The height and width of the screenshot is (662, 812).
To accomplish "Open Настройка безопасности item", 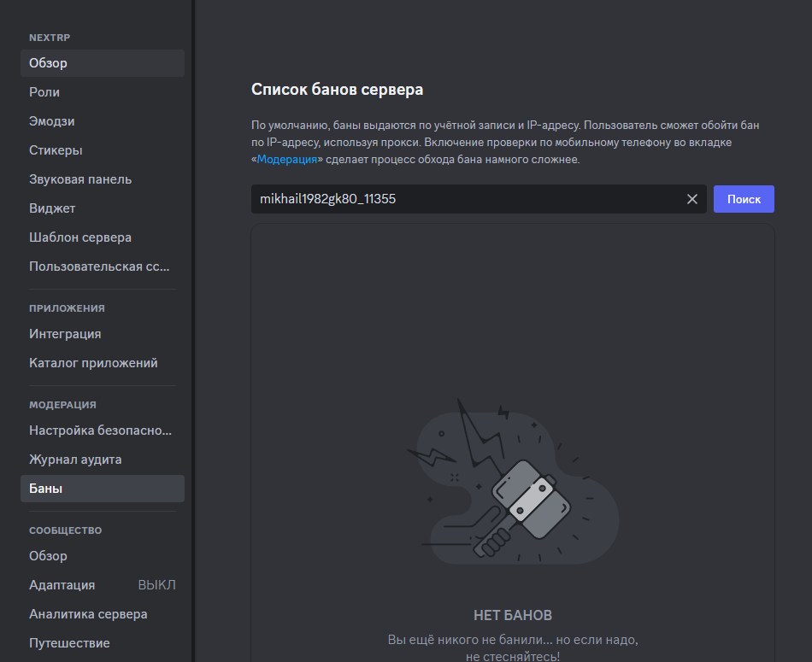I will 103,431.
